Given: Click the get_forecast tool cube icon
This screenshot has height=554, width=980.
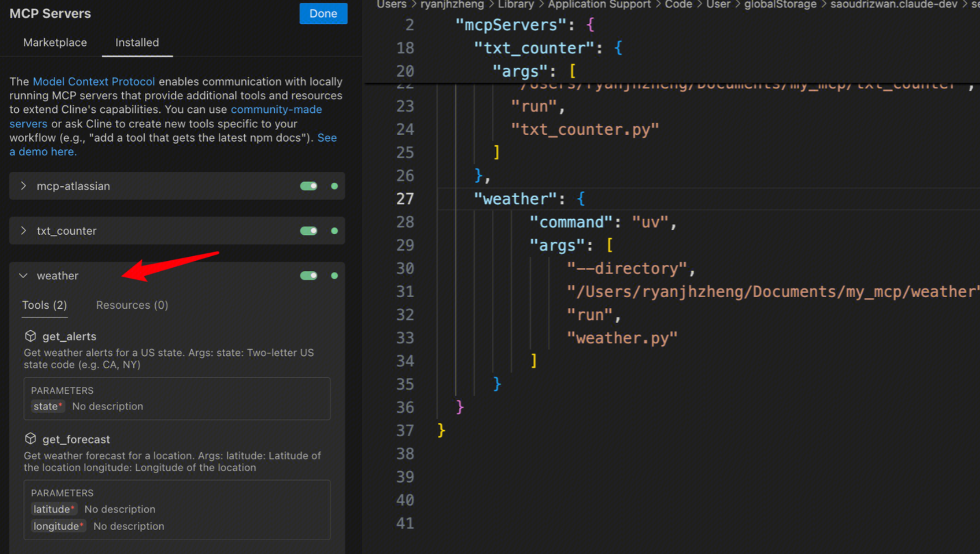Looking at the screenshot, I should click(30, 439).
